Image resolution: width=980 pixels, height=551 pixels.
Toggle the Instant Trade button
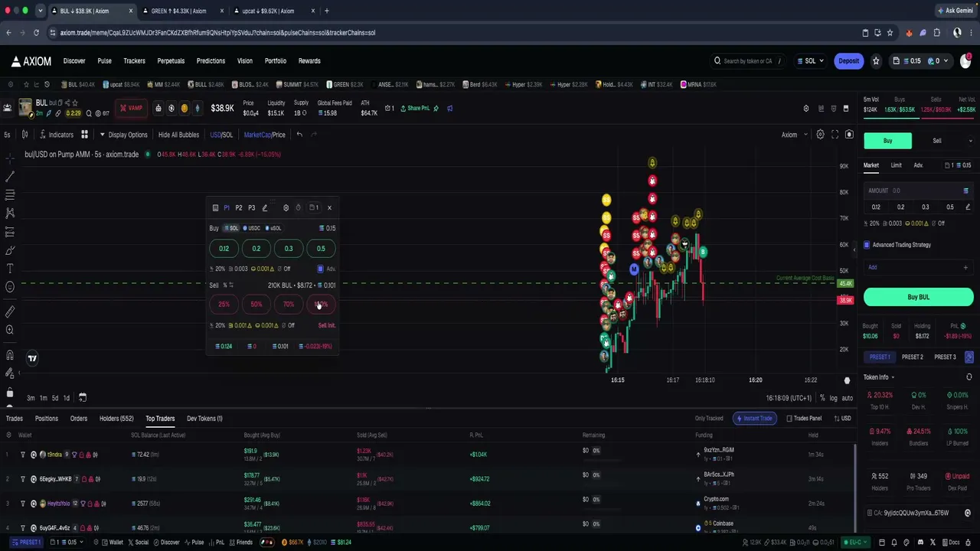pyautogui.click(x=754, y=419)
